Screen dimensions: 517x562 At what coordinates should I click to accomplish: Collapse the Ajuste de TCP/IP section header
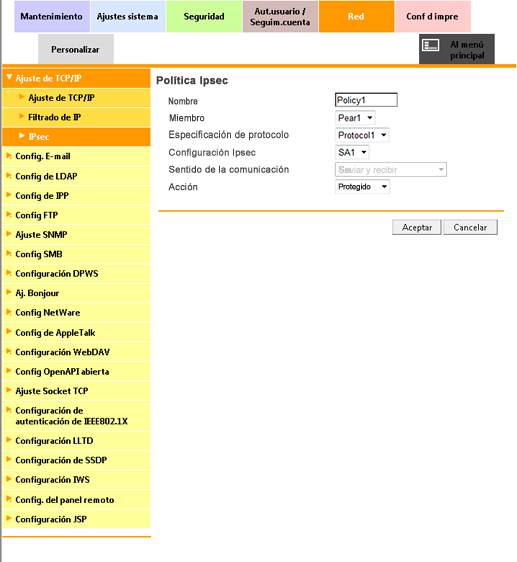click(x=76, y=78)
